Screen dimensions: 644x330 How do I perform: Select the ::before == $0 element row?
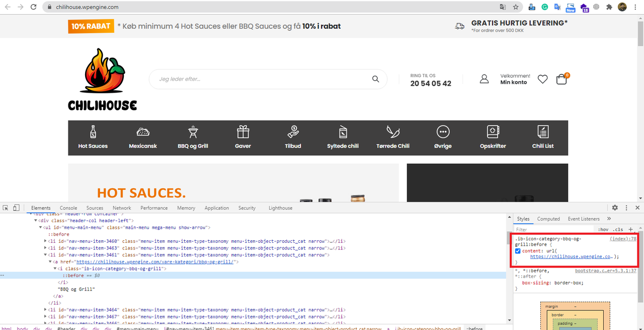253,276
